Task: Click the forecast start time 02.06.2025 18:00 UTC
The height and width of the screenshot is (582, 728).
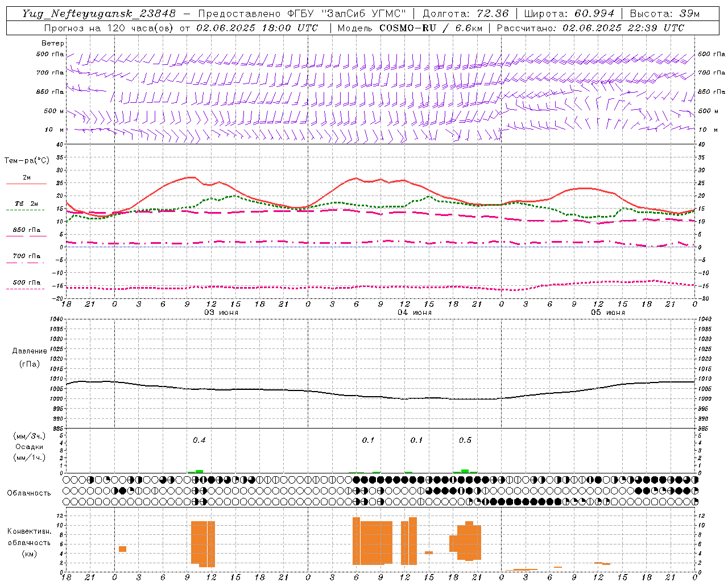Action: point(257,28)
